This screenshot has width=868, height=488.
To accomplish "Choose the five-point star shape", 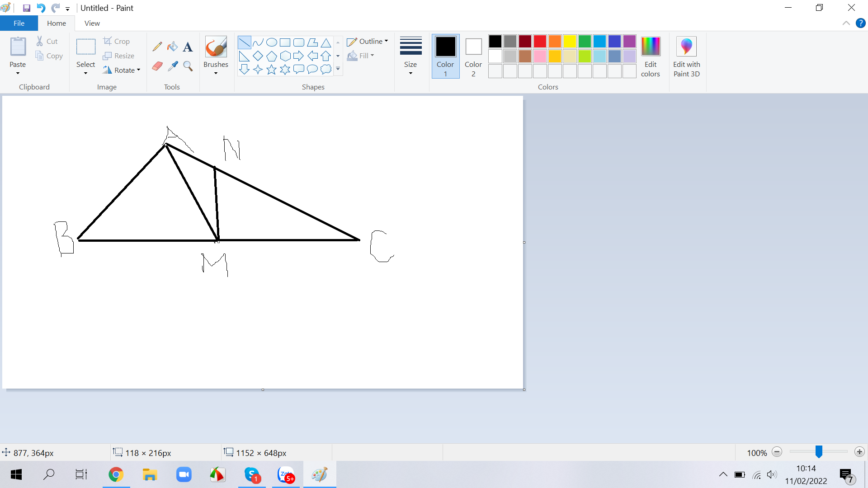I will coord(271,70).
